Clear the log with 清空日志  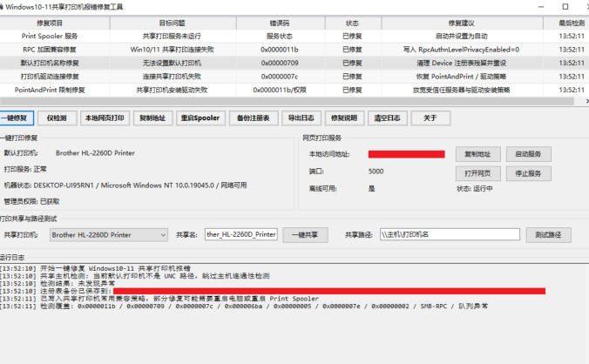(x=387, y=118)
